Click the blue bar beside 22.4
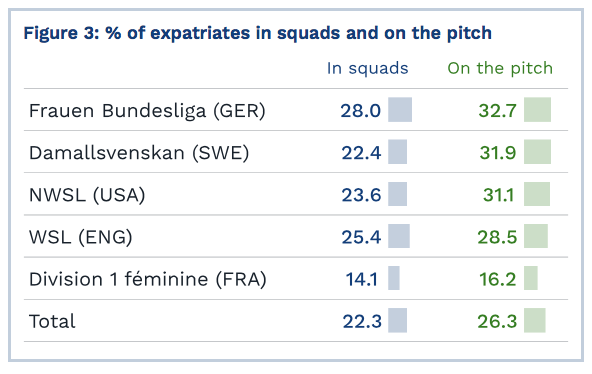Image resolution: width=592 pixels, height=374 pixels. coord(398,152)
